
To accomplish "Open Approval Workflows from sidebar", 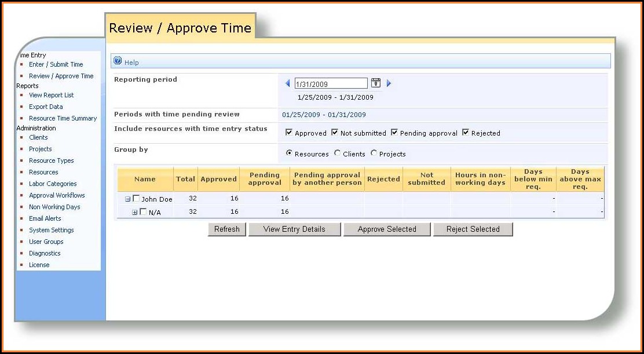I will [x=57, y=195].
